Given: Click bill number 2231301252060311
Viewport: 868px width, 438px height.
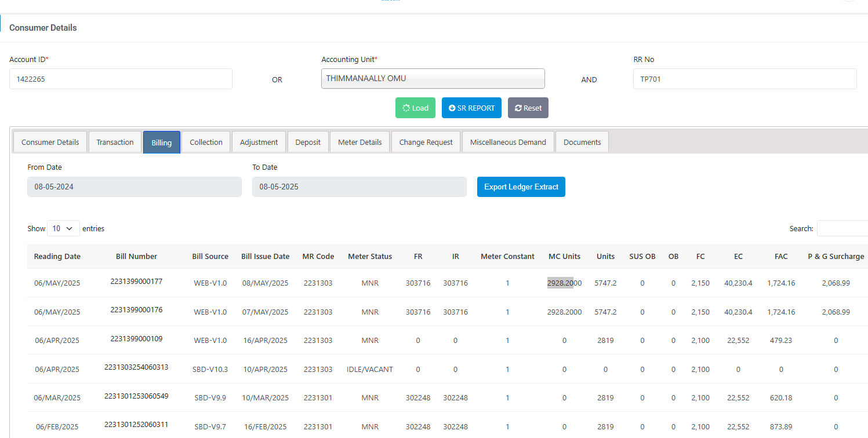Looking at the screenshot, I should coord(136,424).
